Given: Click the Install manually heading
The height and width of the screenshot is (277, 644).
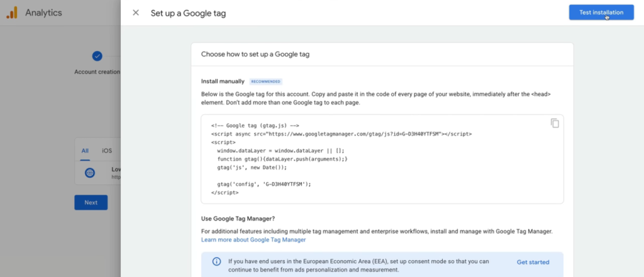Looking at the screenshot, I should [223, 81].
